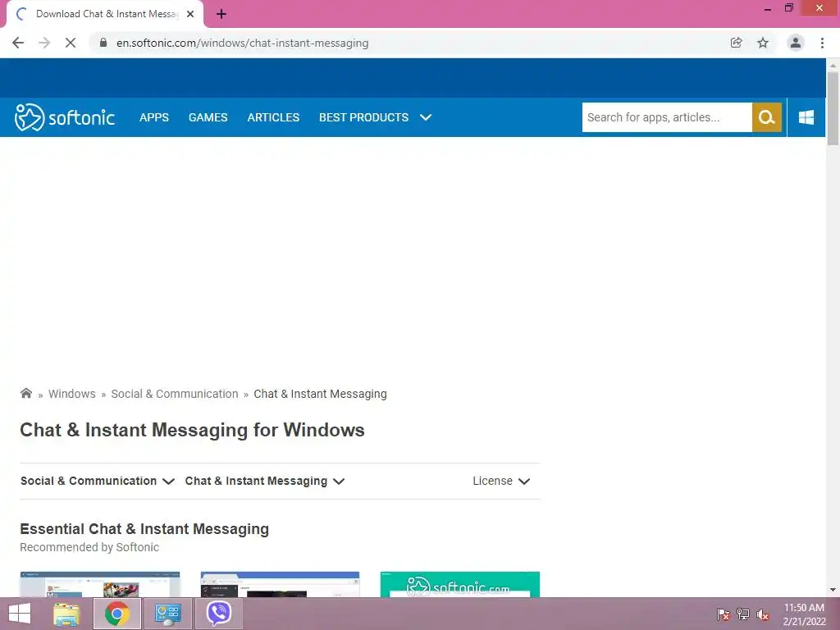840x630 pixels.
Task: Open the softonic.com green thumbnail
Action: pyautogui.click(x=459, y=584)
